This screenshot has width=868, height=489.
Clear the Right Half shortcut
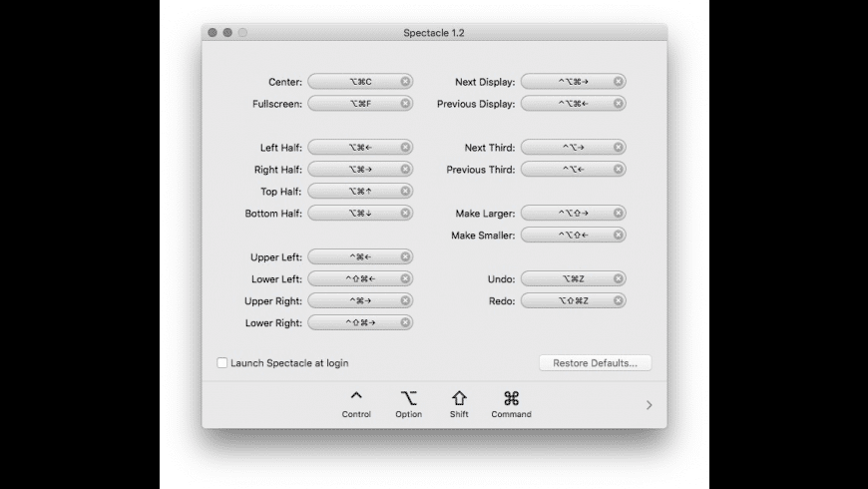(405, 170)
